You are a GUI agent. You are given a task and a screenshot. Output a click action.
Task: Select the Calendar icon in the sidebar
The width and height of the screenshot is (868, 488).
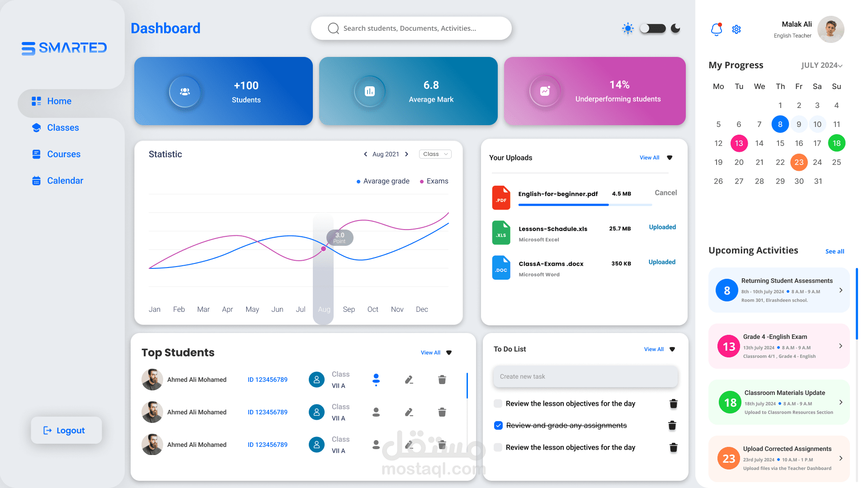(x=36, y=180)
